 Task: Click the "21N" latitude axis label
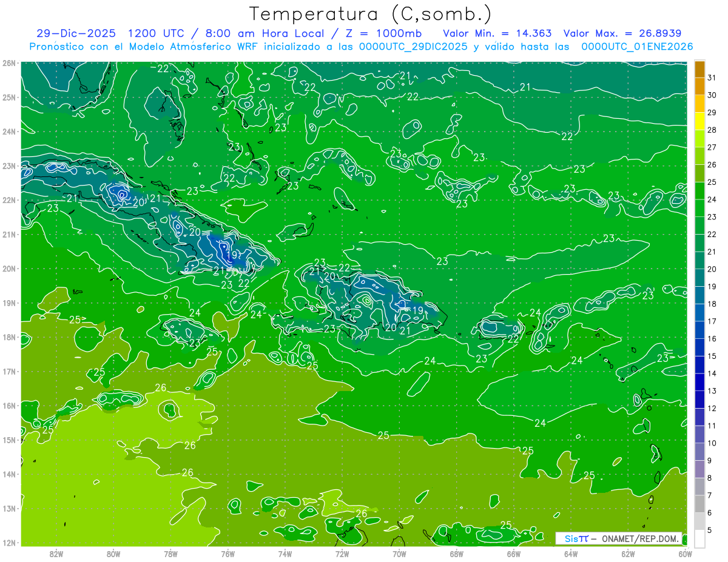tap(8, 234)
